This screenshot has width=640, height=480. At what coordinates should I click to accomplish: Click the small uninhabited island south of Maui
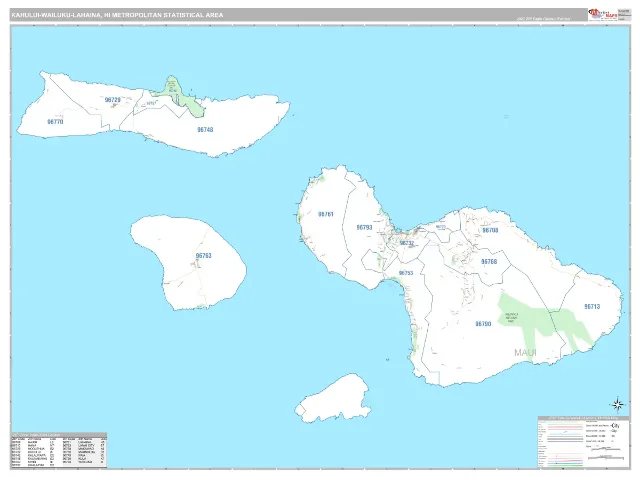tap(333, 398)
